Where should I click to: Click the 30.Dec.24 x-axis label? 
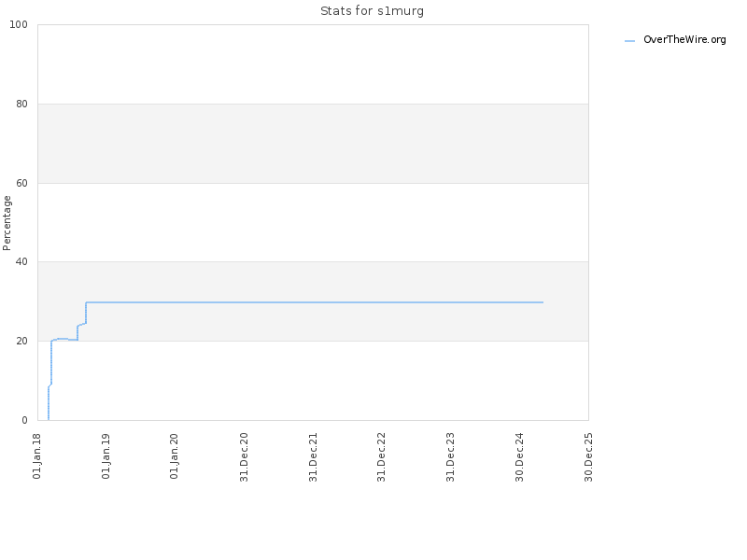point(519,457)
